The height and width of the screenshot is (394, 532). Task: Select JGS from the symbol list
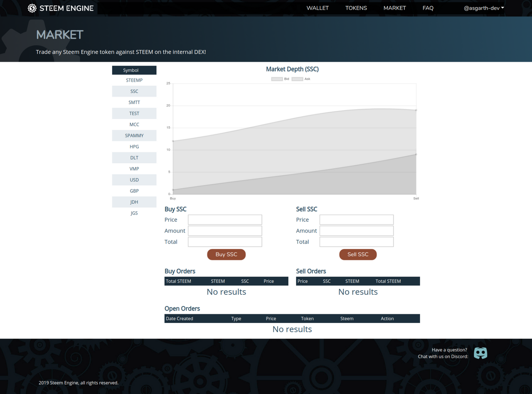pos(134,213)
